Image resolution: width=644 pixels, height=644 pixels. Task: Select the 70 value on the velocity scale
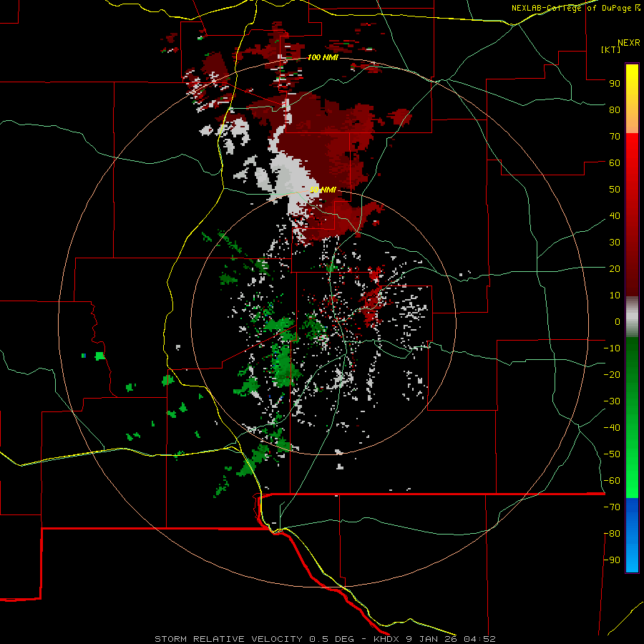click(x=615, y=137)
